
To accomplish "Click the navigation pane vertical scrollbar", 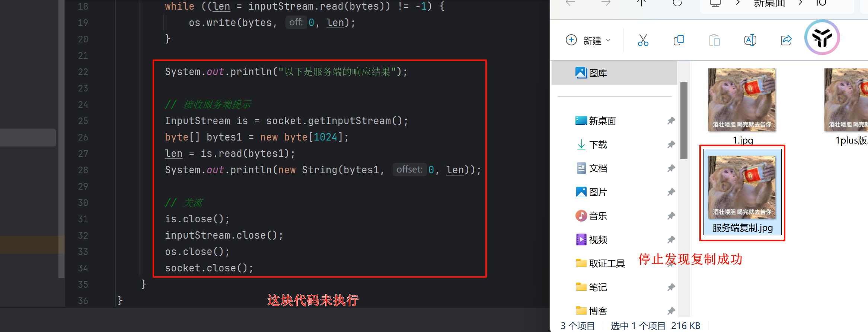I will pyautogui.click(x=684, y=121).
